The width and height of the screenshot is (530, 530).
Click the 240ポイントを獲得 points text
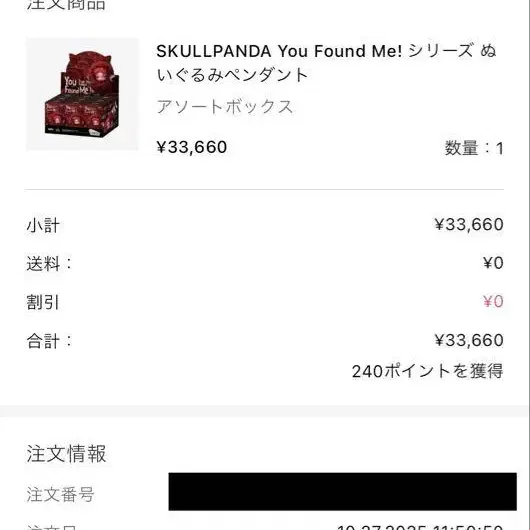tap(428, 371)
